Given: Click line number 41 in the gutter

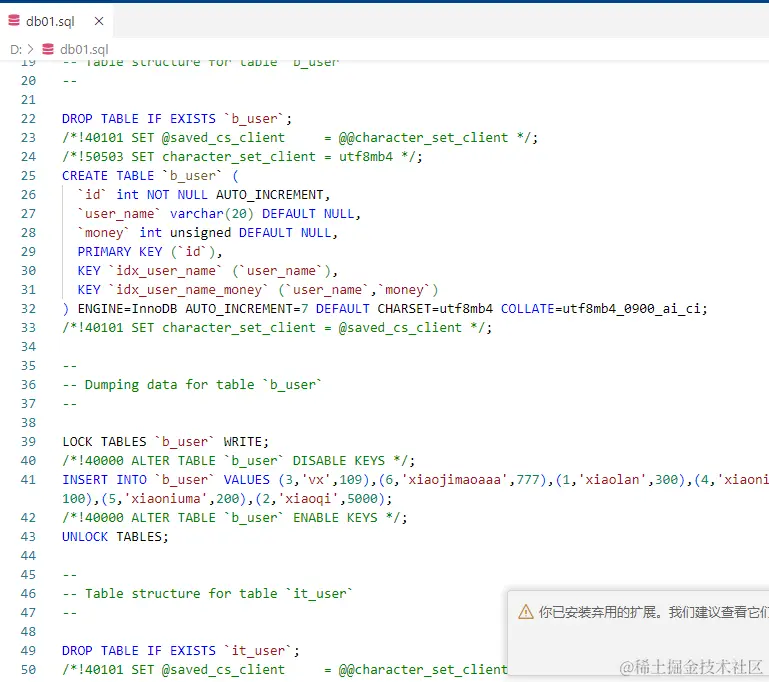Looking at the screenshot, I should click(28, 480).
